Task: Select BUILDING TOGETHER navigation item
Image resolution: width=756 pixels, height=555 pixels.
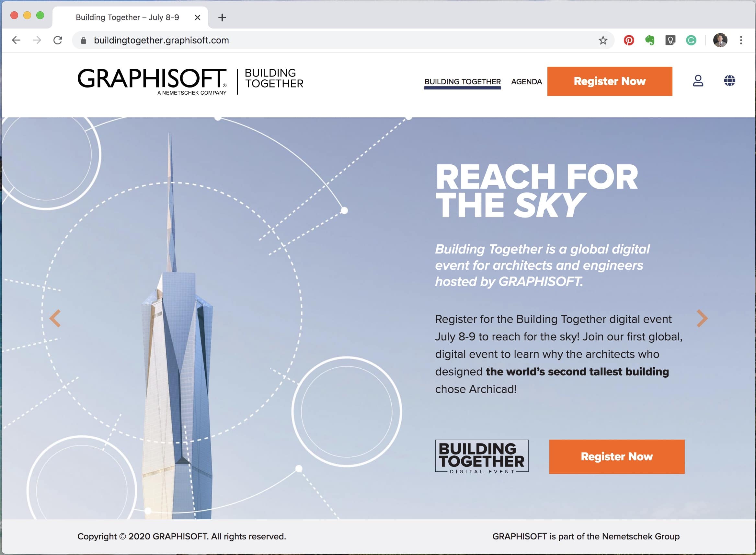Action: [x=462, y=82]
